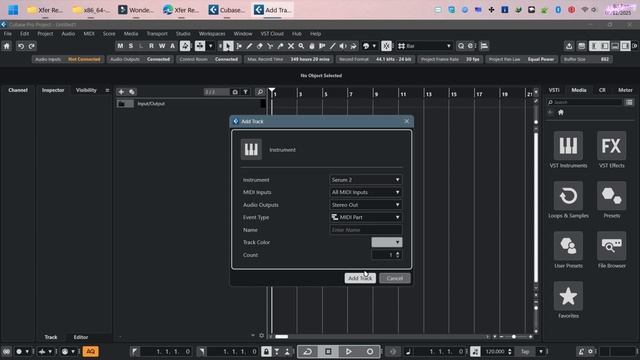Click the Stop button in transport

pos(328,351)
